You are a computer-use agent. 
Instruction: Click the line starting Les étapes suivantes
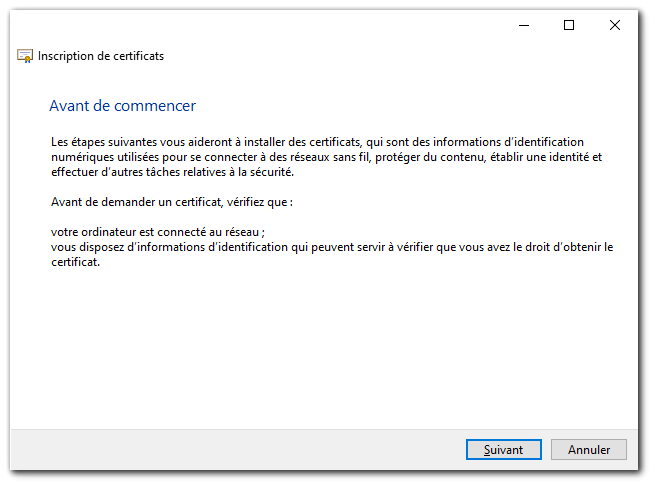pos(317,142)
